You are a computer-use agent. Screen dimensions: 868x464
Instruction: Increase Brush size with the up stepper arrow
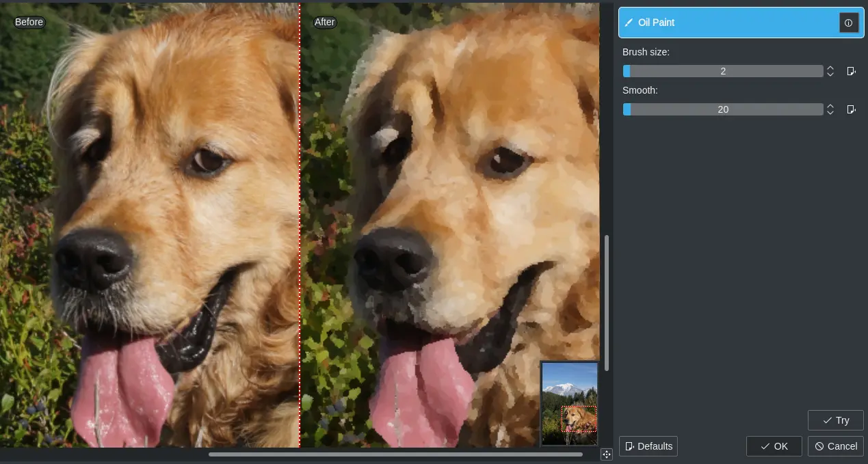[x=830, y=67]
